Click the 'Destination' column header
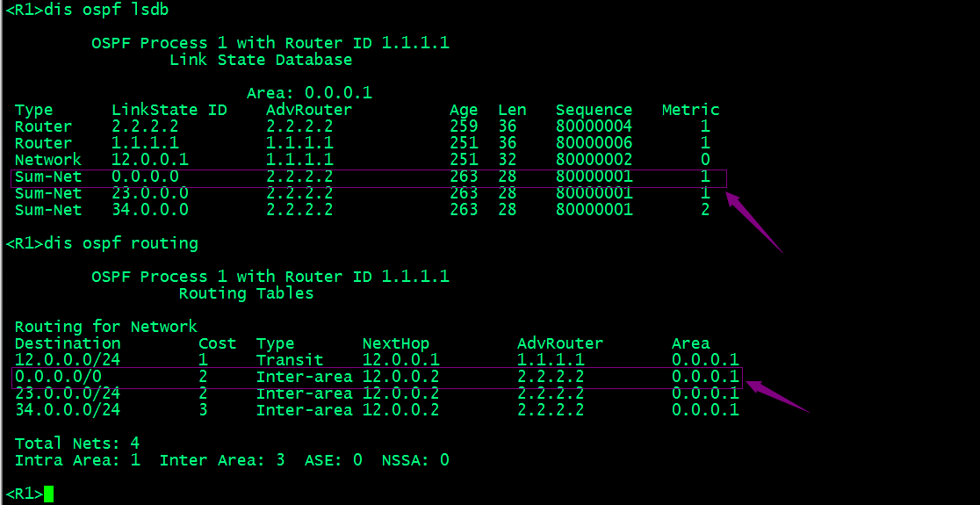 point(68,343)
